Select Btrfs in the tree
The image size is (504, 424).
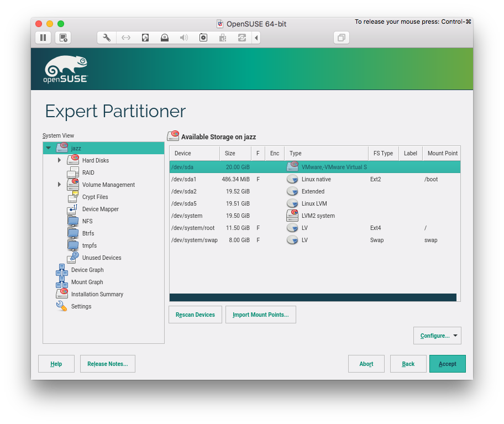88,233
